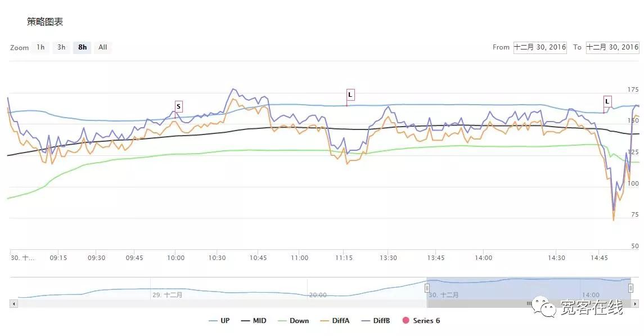Toggle Series 6 legend entry

pos(421,321)
